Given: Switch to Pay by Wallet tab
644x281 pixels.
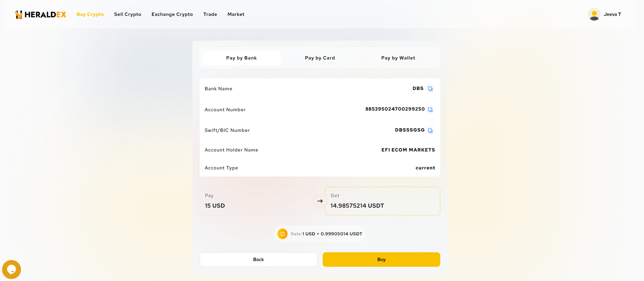Looking at the screenshot, I should [x=398, y=58].
